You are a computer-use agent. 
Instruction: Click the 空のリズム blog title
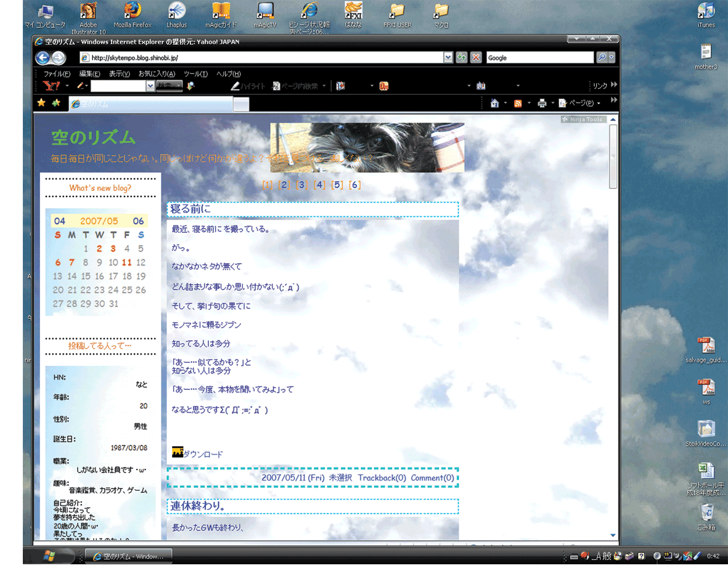(93, 137)
